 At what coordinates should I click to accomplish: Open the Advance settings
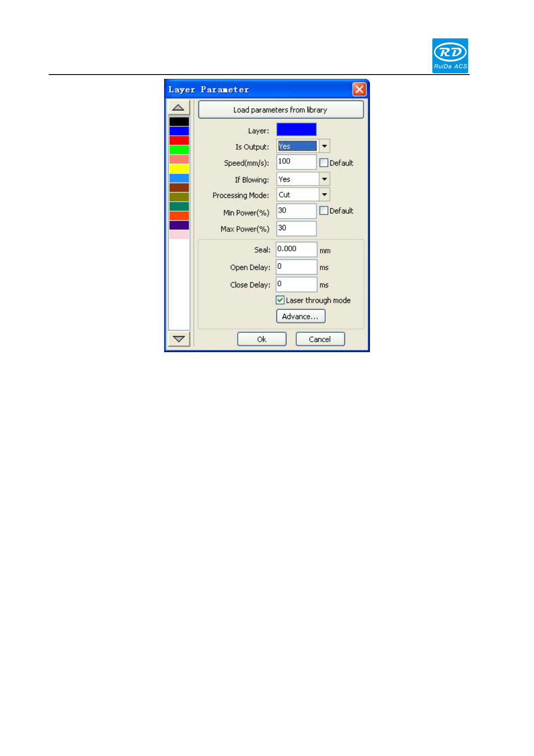pyautogui.click(x=300, y=316)
